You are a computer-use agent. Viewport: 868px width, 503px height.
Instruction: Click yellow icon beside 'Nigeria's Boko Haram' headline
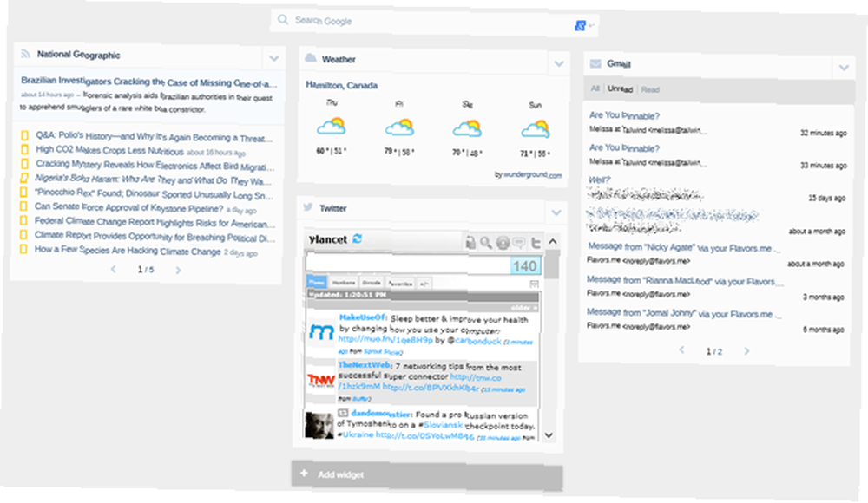point(23,178)
